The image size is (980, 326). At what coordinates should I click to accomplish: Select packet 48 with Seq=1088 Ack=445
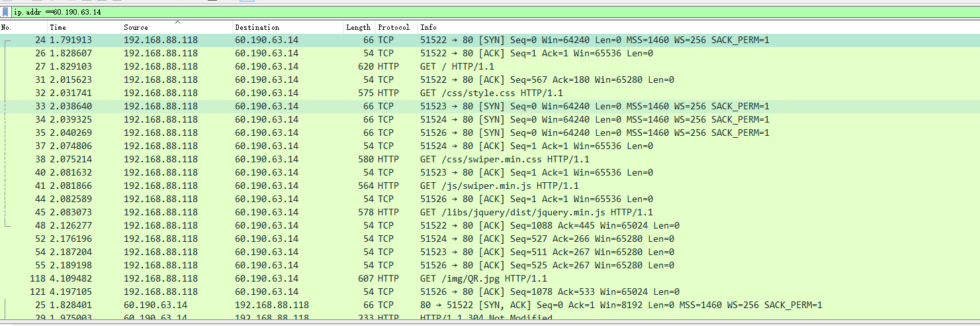490,225
